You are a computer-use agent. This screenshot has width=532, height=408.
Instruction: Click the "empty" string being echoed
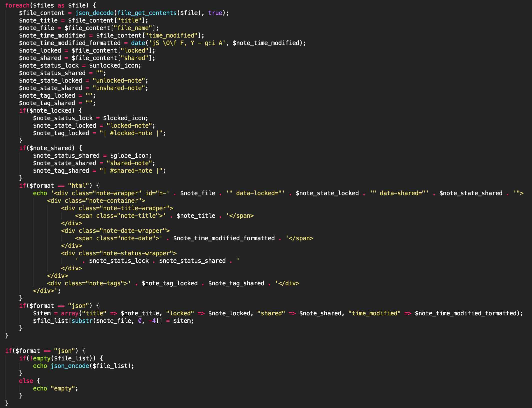63,388
